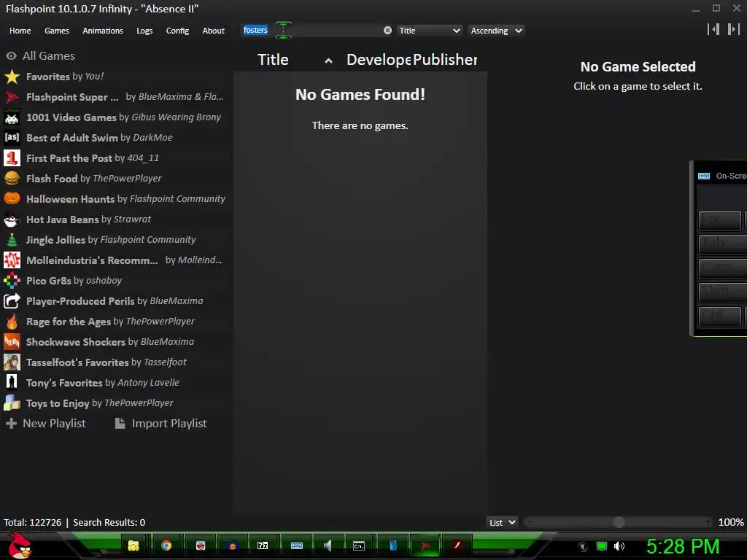Clear the search field with X icon
This screenshot has width=747, height=560.
[x=388, y=31]
